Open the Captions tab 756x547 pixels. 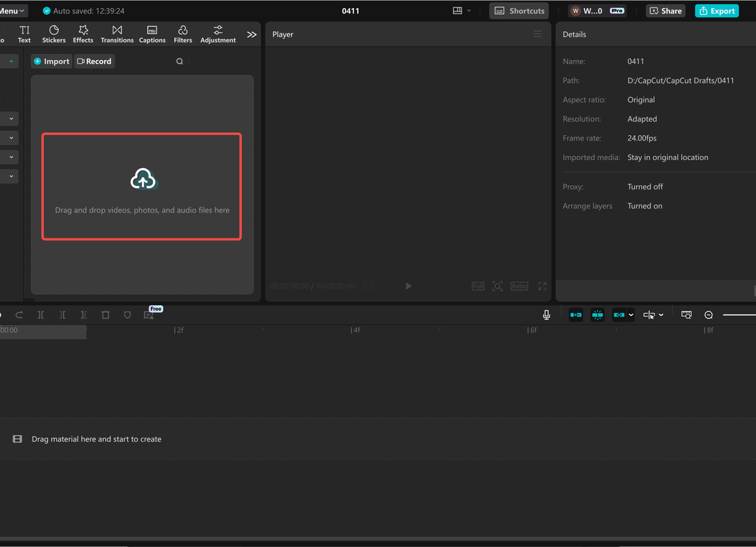coord(152,34)
